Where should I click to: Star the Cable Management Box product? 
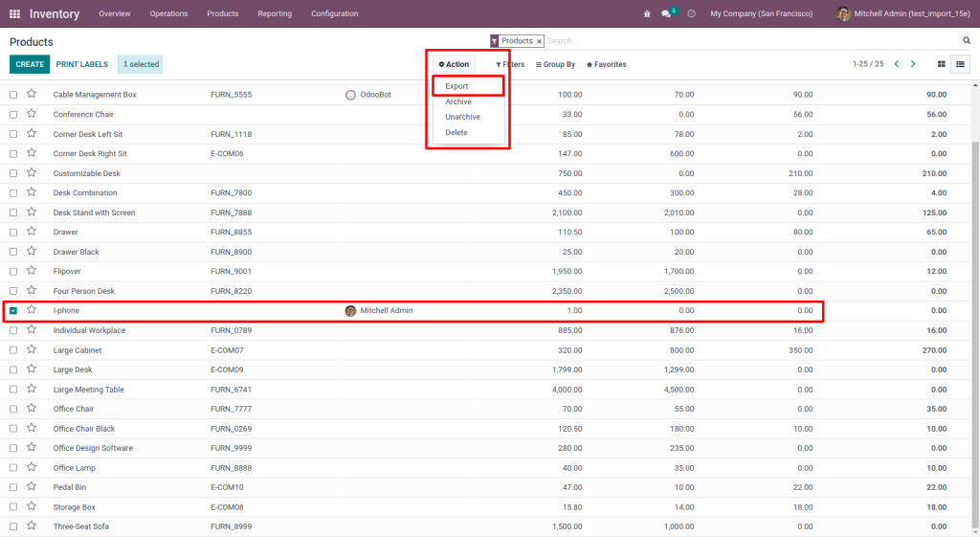pyautogui.click(x=32, y=94)
